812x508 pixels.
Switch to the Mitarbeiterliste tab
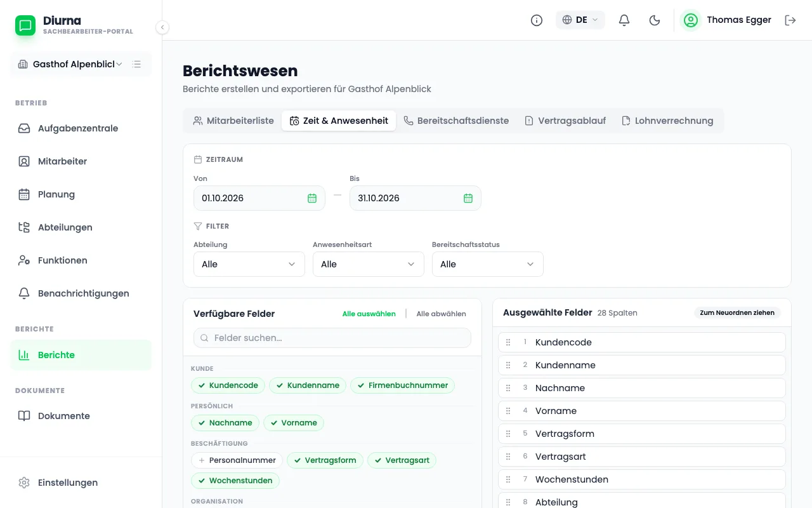233,121
